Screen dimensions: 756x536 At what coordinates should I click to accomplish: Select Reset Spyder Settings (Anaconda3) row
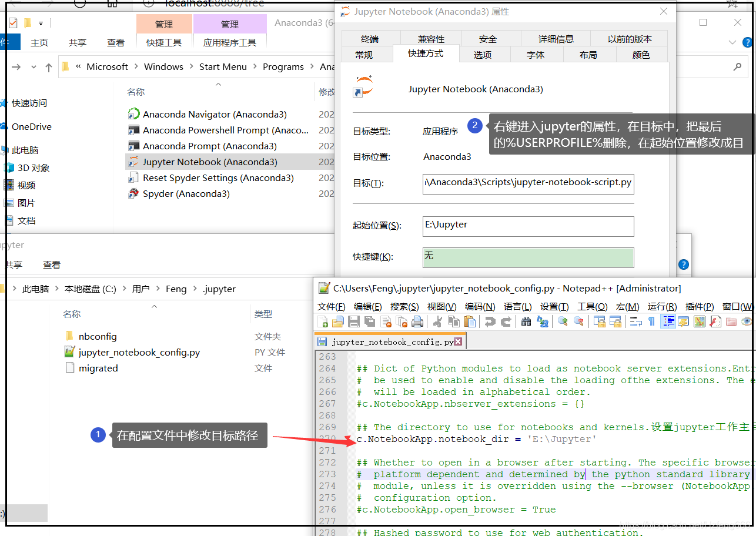click(x=218, y=177)
